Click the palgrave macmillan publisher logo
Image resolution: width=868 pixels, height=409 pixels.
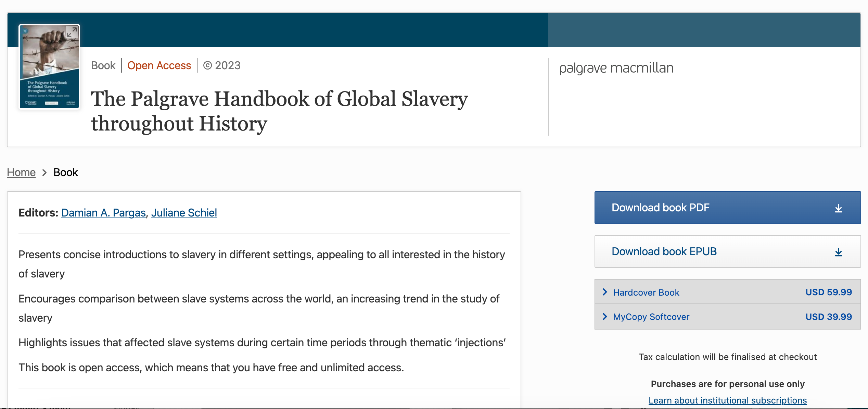click(x=616, y=68)
